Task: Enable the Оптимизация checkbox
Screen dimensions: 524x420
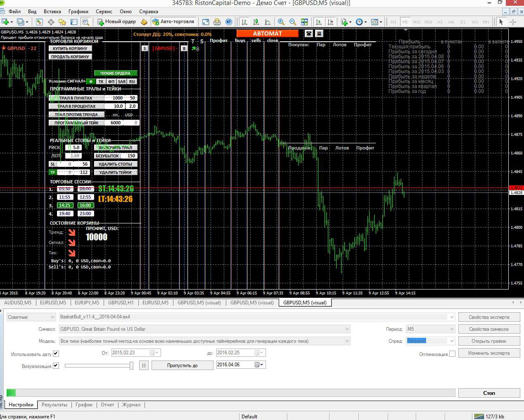Action: pos(452,354)
